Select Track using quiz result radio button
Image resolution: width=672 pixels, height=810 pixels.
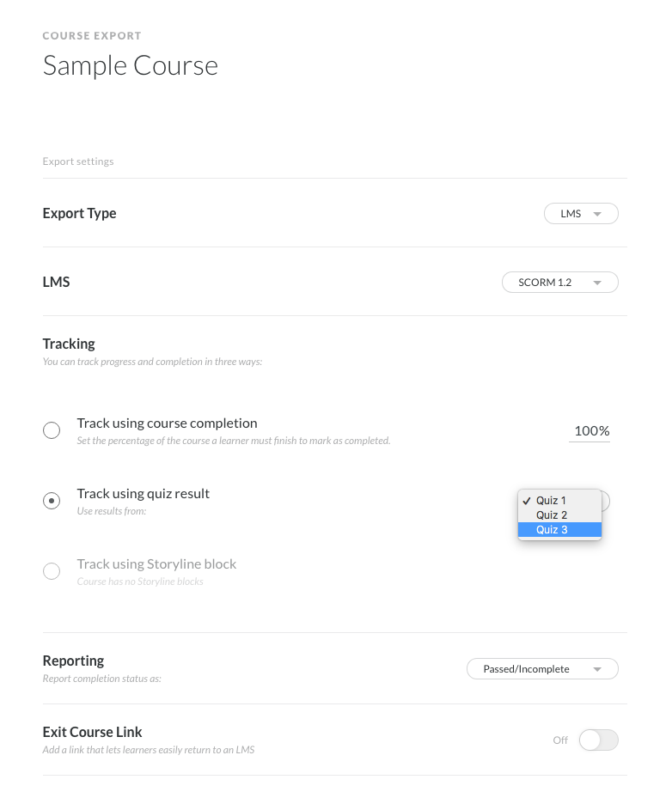[52, 501]
